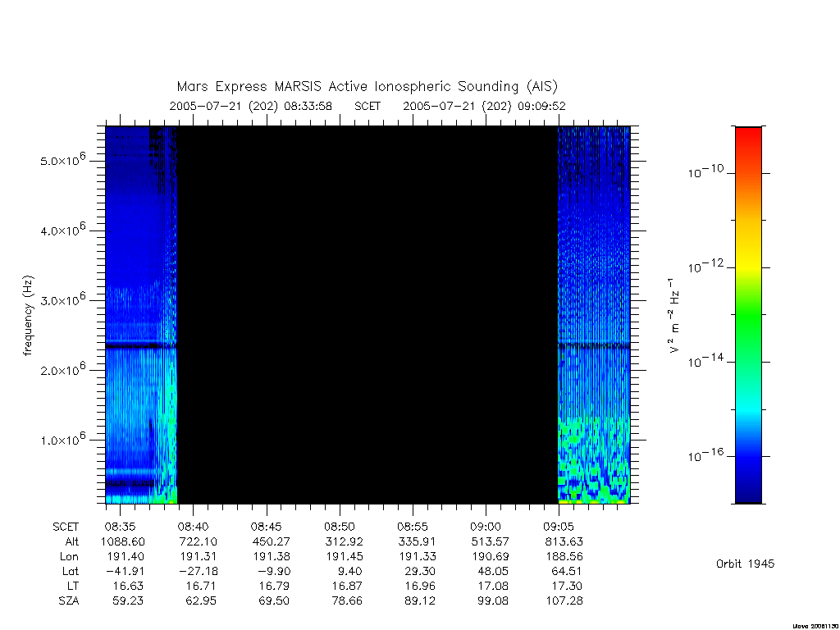
Task: Click local time value 17.30
Action: tap(567, 586)
